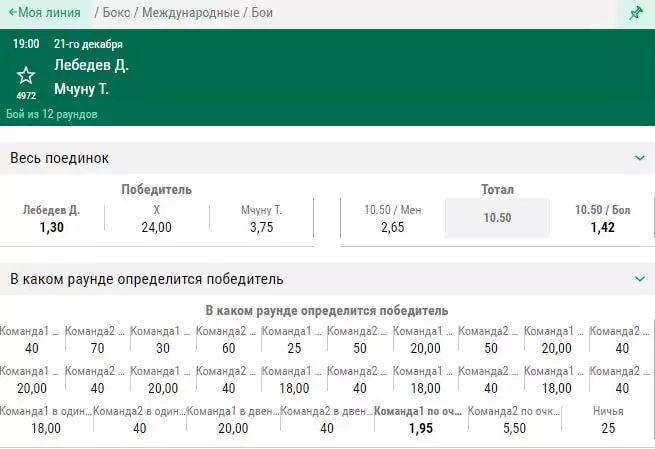Image resolution: width=655 pixels, height=449 pixels.
Task: Click event number 4972
Action: click(x=26, y=96)
